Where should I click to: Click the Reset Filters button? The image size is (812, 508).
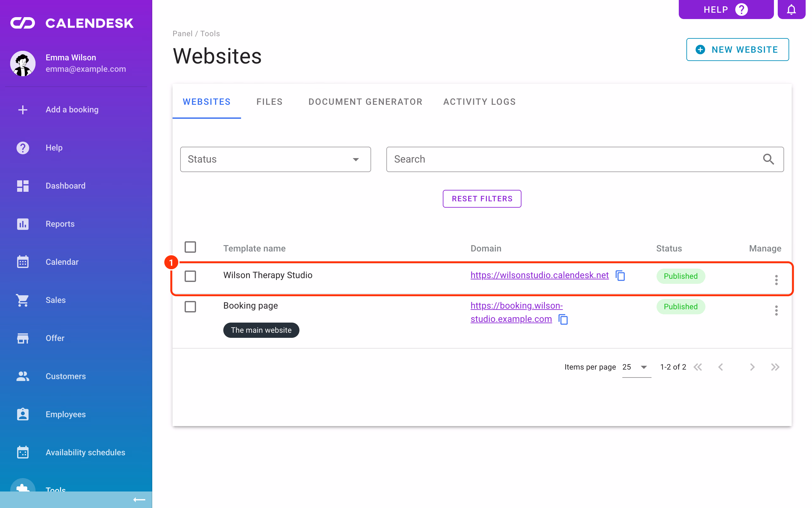(x=482, y=198)
